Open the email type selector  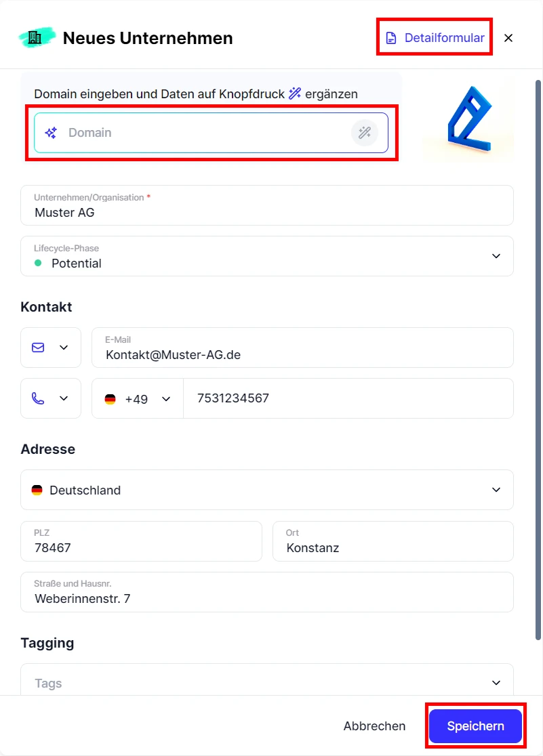51,348
